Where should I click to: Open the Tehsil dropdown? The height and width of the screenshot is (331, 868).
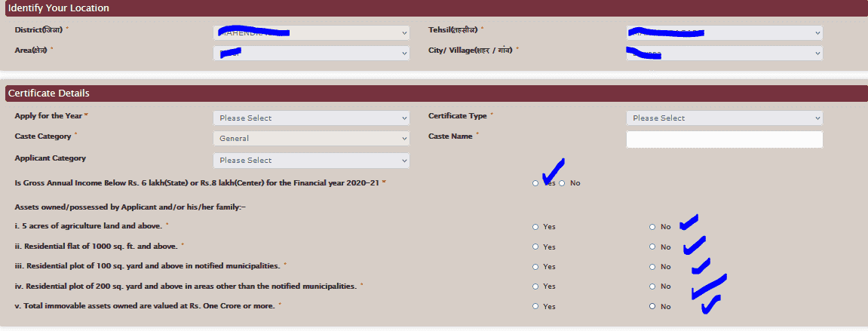point(724,33)
